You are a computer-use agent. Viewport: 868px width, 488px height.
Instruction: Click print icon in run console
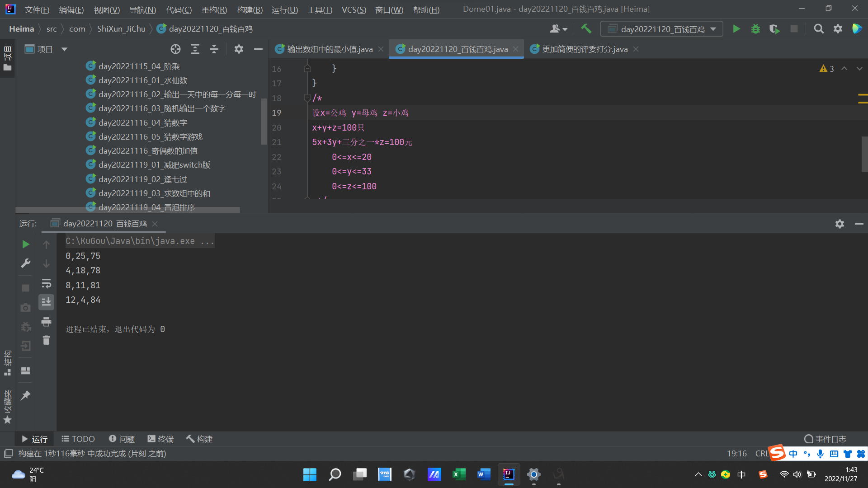[x=46, y=322]
